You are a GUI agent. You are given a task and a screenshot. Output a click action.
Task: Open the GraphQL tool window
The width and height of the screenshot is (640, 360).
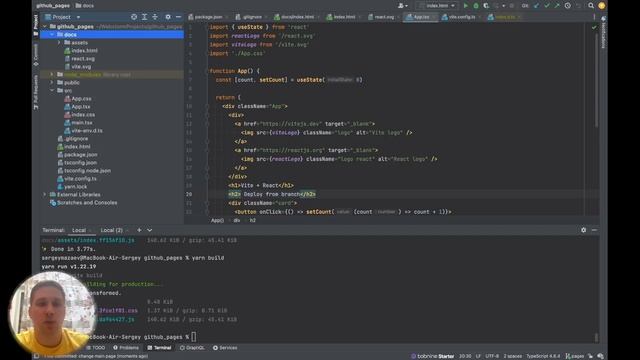pyautogui.click(x=192, y=348)
